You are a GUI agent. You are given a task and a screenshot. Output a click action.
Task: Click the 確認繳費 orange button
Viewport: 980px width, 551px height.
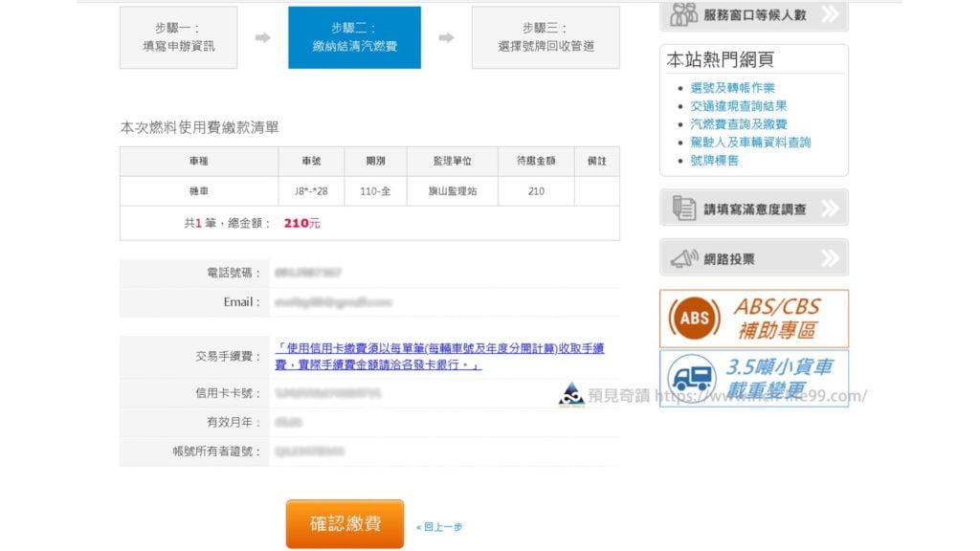coord(345,523)
